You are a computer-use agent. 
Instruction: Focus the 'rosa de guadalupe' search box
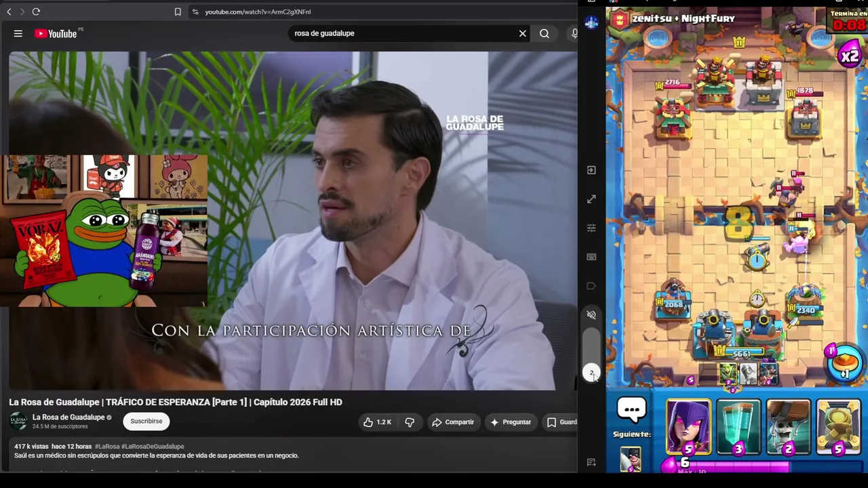pyautogui.click(x=403, y=33)
